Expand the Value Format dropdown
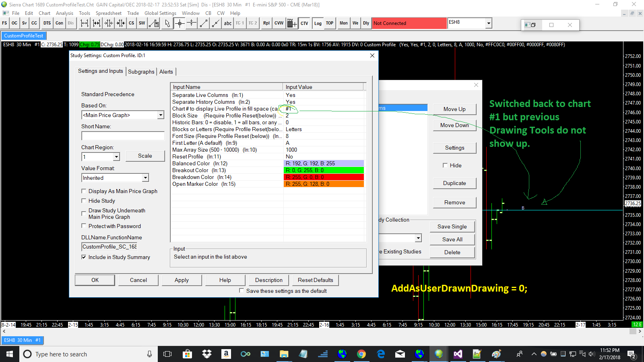644x362 pixels. [145, 178]
